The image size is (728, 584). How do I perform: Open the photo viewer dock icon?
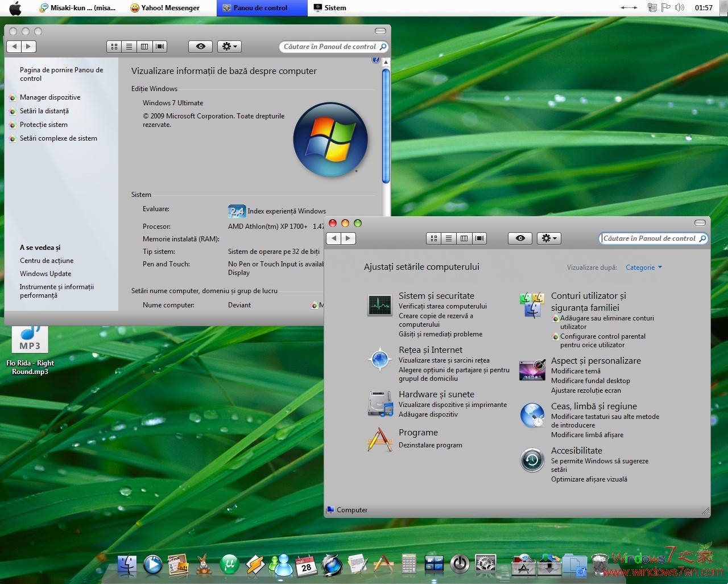click(x=178, y=565)
